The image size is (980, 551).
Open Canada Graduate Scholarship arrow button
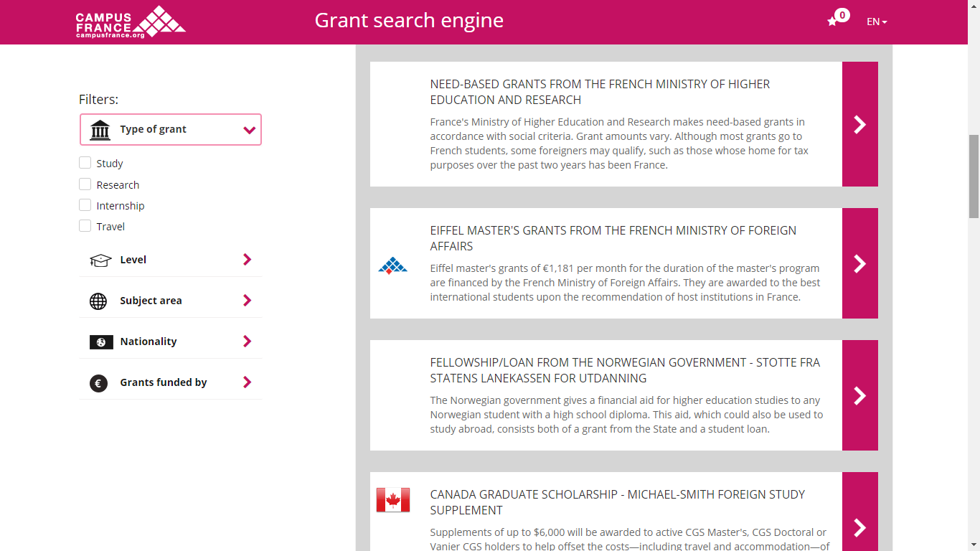click(x=860, y=512)
